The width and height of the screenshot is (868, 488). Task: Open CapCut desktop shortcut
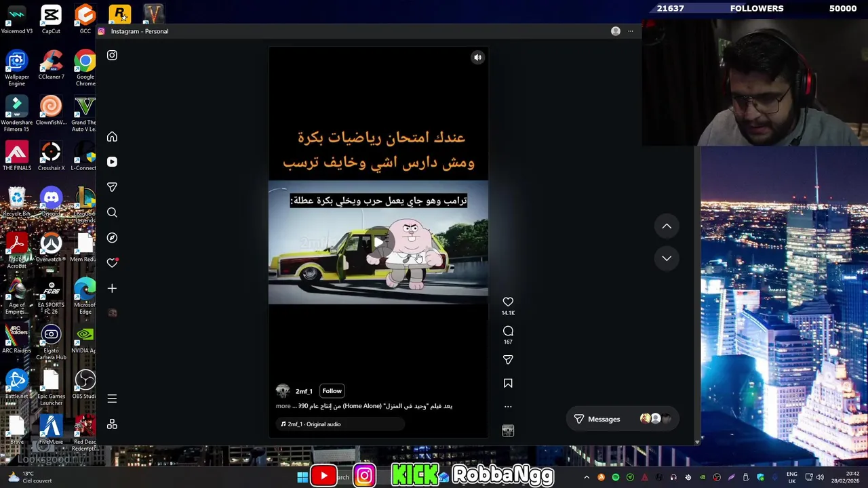[51, 20]
